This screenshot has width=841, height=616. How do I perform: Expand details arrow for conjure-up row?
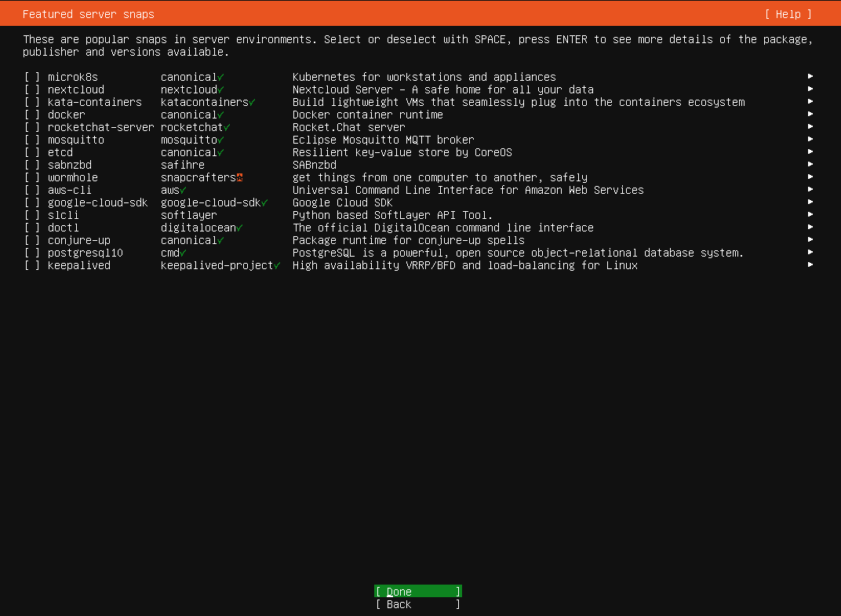810,239
